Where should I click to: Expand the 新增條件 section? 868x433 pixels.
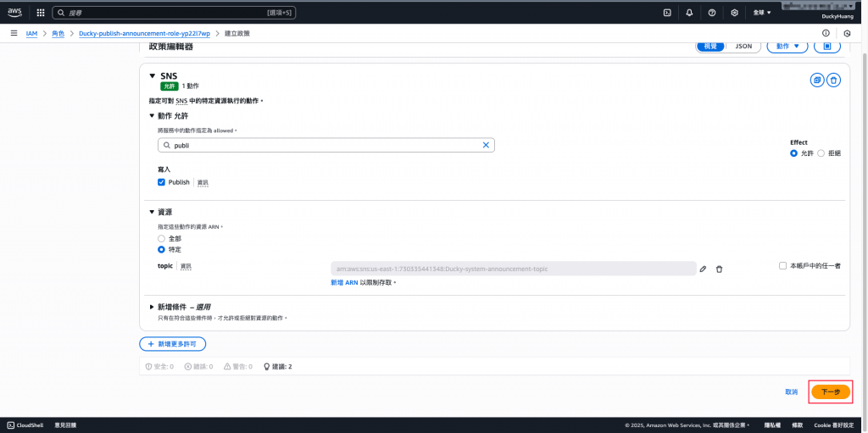(x=153, y=307)
